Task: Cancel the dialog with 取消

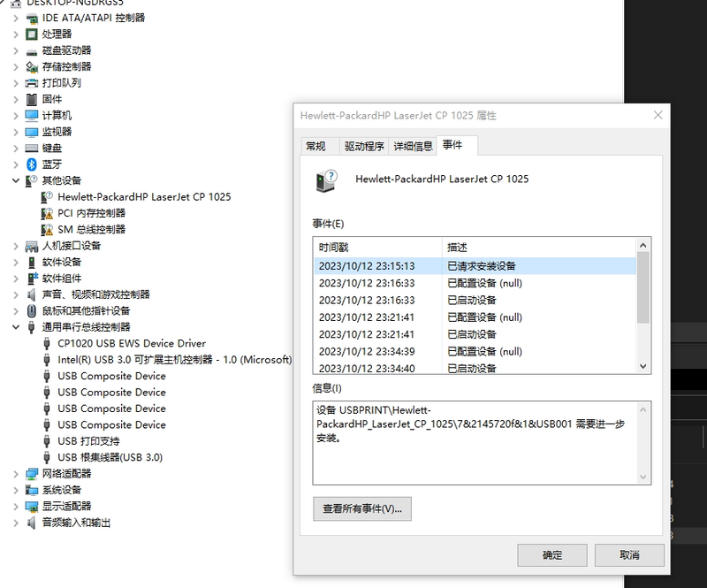Action: (x=629, y=555)
